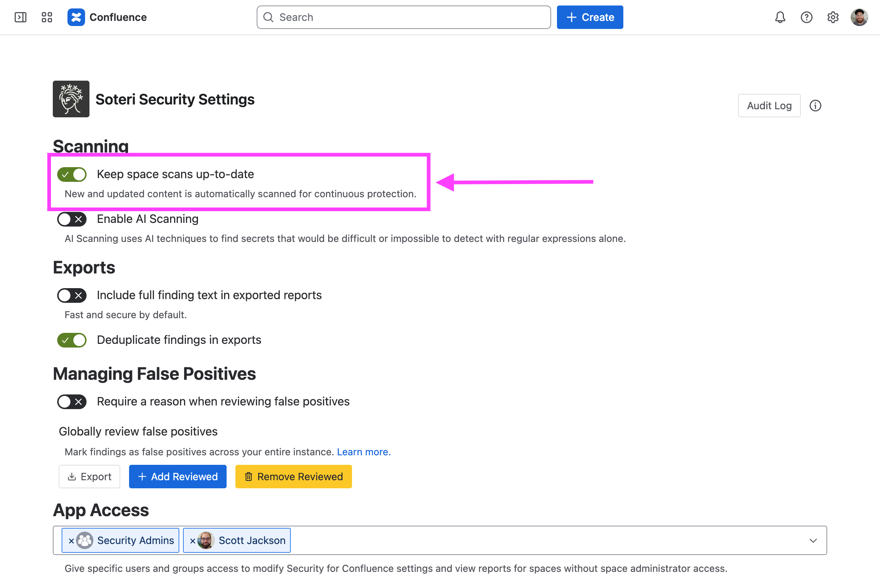This screenshot has height=588, width=880.
Task: Enable AI Scanning toggle
Action: (x=71, y=219)
